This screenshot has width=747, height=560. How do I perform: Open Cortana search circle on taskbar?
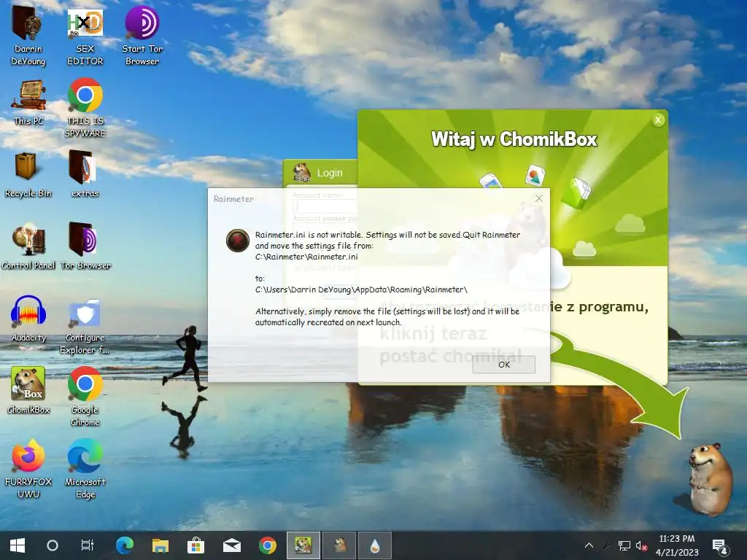click(x=53, y=545)
